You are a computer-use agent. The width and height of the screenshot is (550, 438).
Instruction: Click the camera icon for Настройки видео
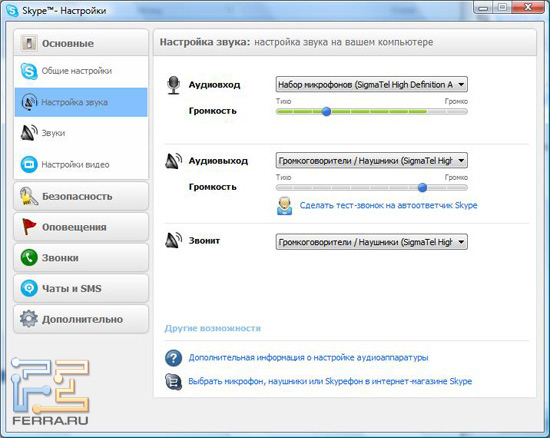[x=29, y=164]
